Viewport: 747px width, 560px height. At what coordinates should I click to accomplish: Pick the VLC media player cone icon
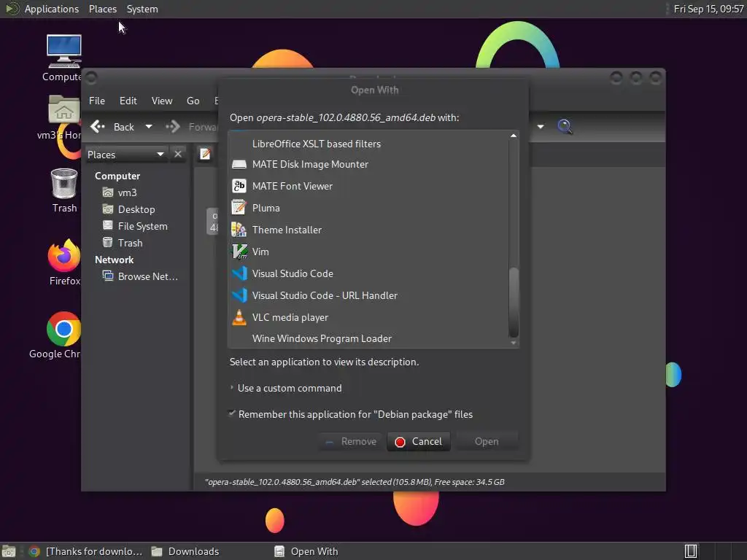pos(239,317)
